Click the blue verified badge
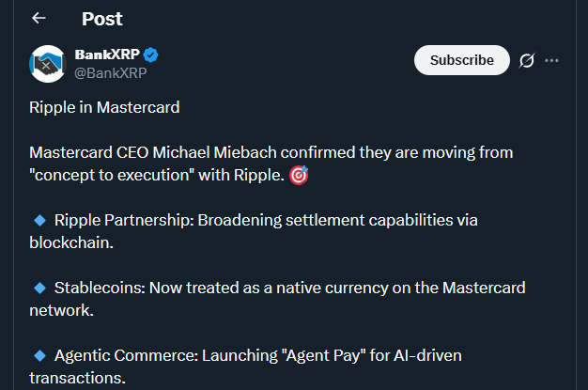This screenshot has height=390, width=588. (x=150, y=54)
